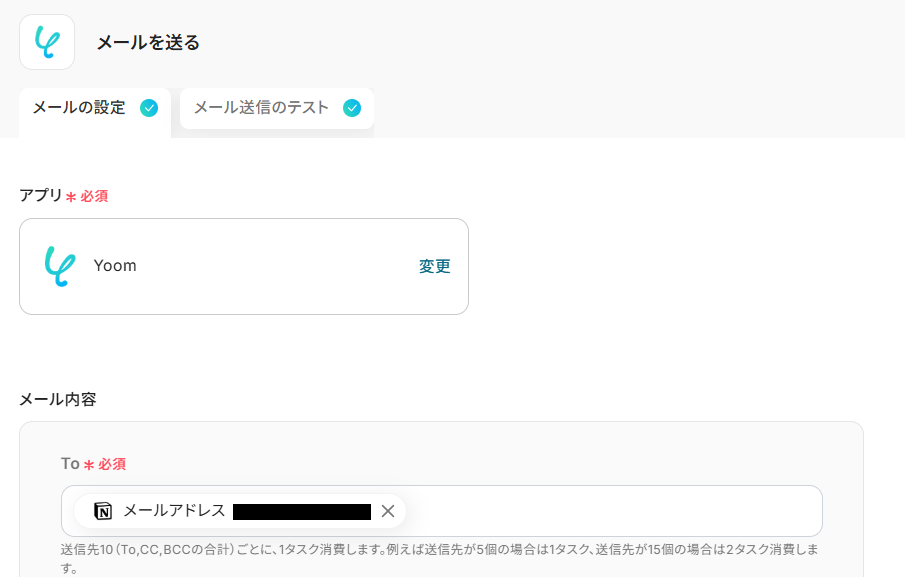Screen dimensions: 905x577
Task: Click the Yoom icon in the app card
Action: 60,266
